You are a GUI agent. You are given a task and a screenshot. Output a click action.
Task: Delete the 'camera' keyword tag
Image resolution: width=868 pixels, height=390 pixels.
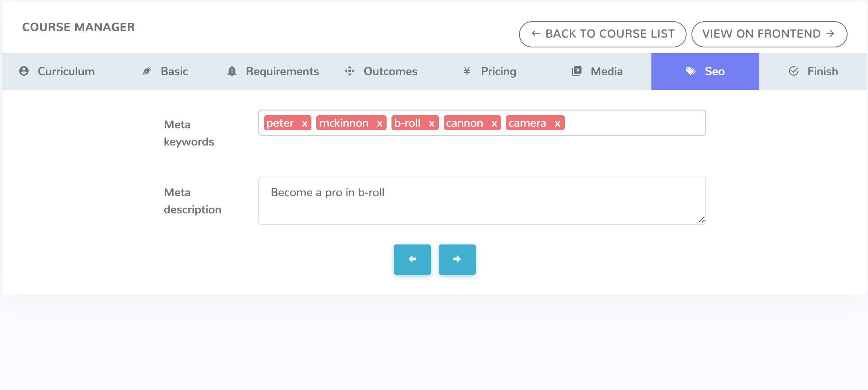coord(557,123)
